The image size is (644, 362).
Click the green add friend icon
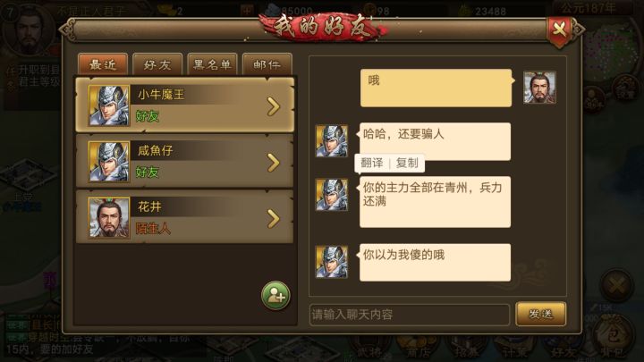click(x=275, y=296)
